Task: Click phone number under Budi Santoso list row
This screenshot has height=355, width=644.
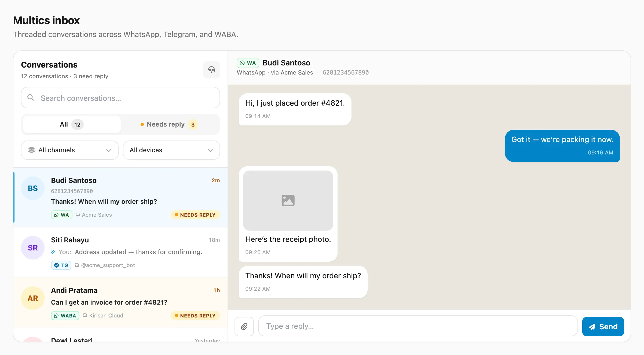Action: point(72,191)
